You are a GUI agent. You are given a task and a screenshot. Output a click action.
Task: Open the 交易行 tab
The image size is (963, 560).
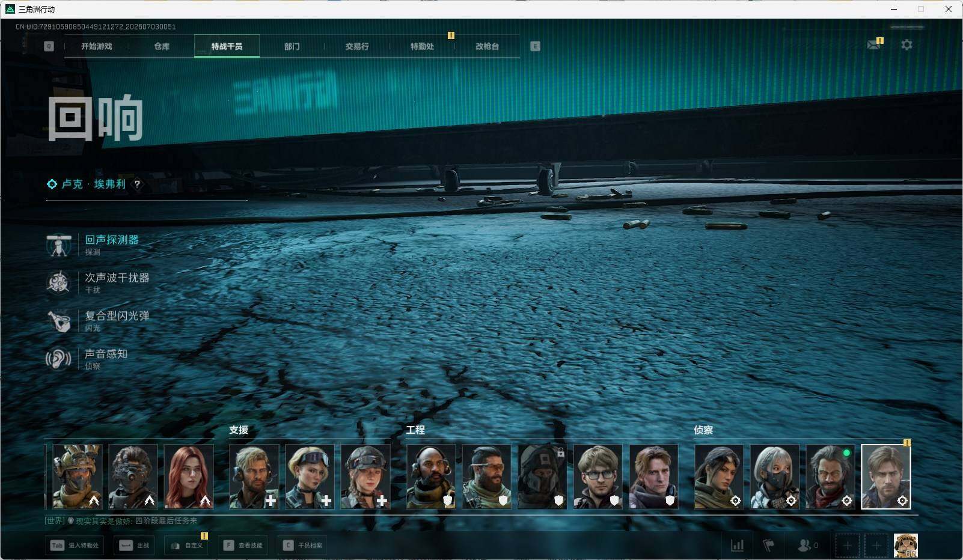coord(357,46)
